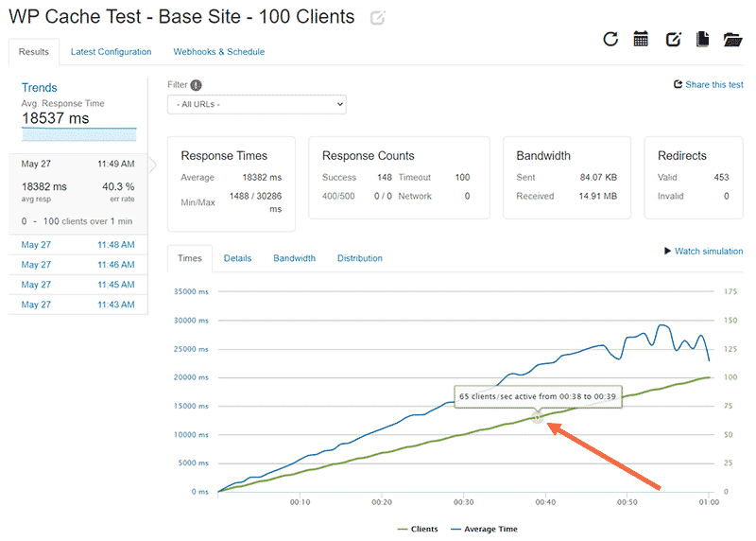Click the Sent 84.07 KB value
This screenshot has height=541, width=756.
click(x=598, y=178)
